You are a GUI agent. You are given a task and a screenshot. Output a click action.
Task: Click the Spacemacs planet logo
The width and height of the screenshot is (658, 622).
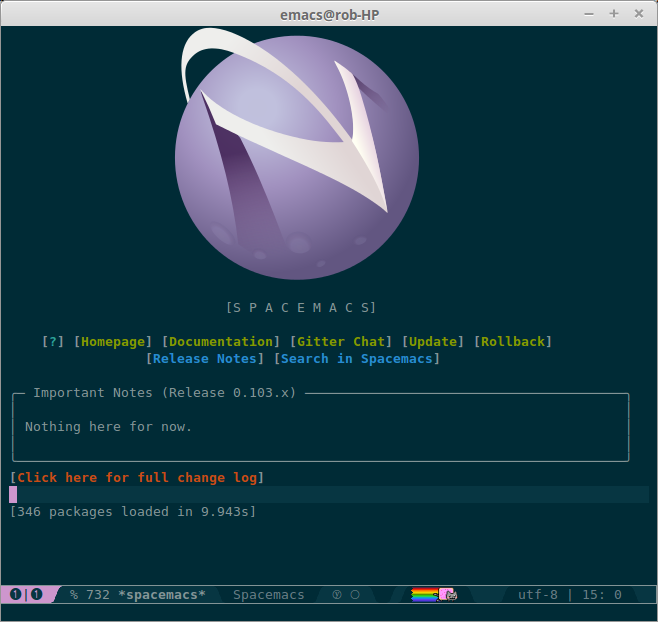(297, 155)
